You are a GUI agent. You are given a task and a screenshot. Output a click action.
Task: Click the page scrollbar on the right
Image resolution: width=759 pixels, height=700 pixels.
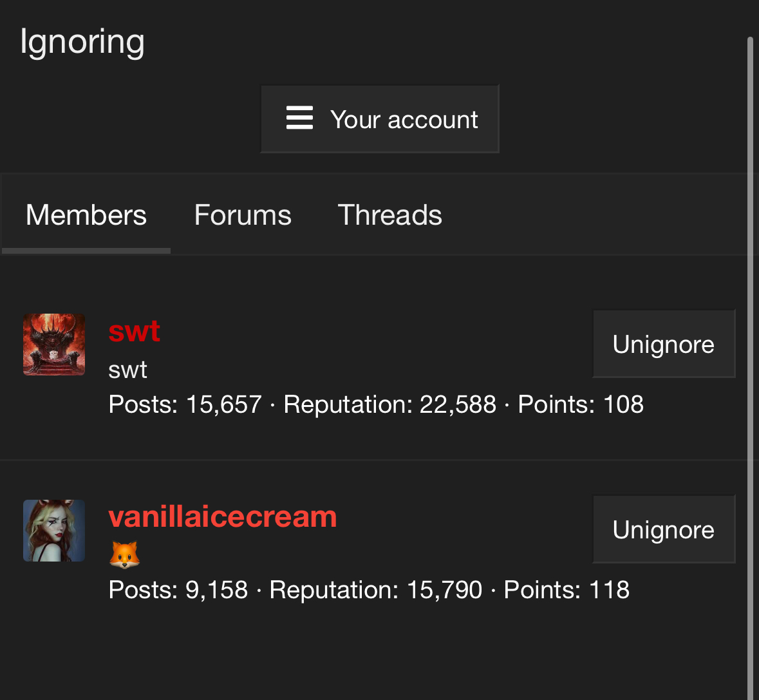pos(750,368)
